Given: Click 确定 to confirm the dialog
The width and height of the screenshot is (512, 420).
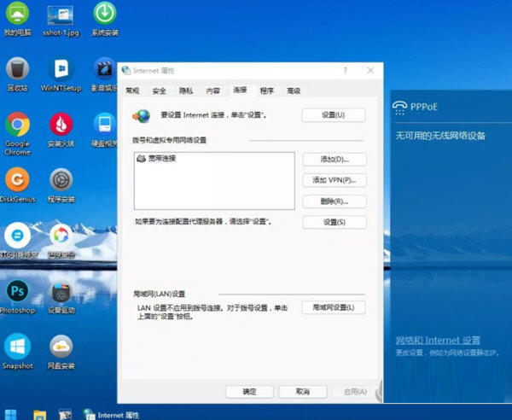Looking at the screenshot, I should pyautogui.click(x=249, y=392).
